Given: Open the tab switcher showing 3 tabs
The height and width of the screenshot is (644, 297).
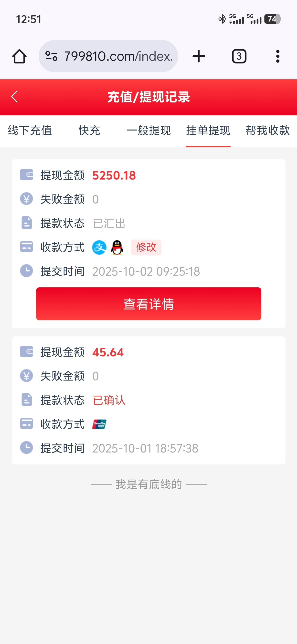Looking at the screenshot, I should pos(239,56).
